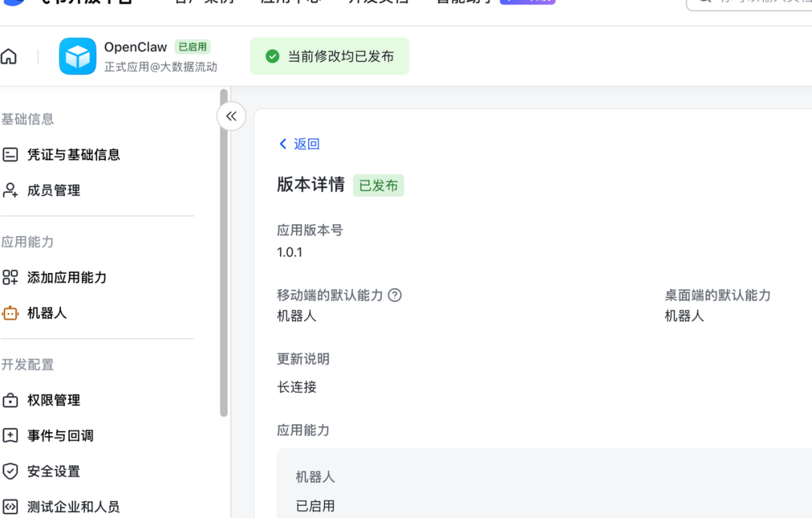The image size is (812, 518).
Task: Open 凭证与基础信息 settings via its sidebar icon
Action: [11, 154]
